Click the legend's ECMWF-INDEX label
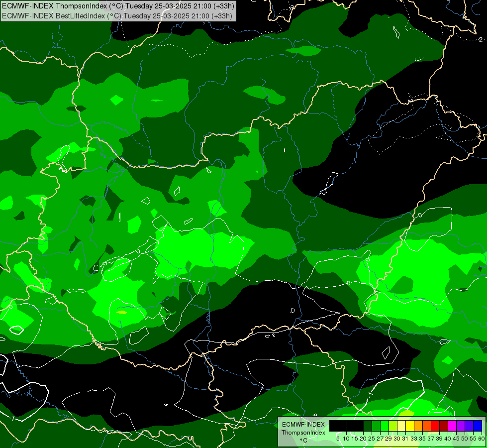 tap(303, 425)
